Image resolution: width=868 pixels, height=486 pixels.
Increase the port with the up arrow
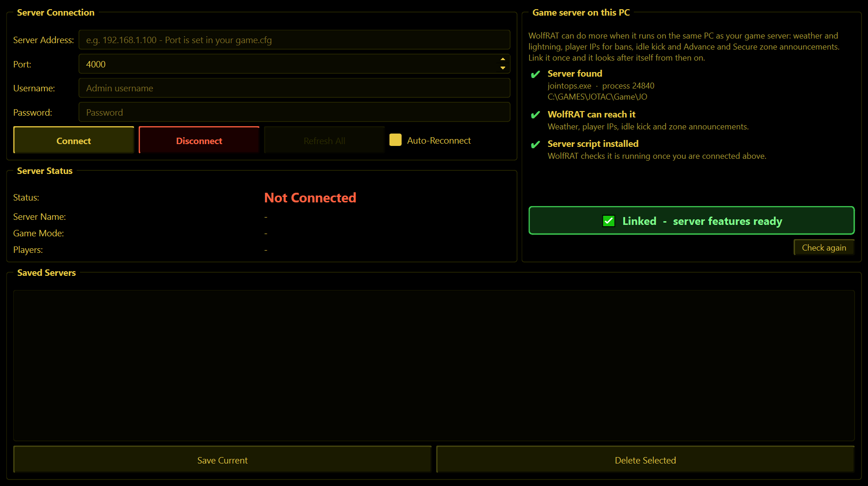click(503, 59)
